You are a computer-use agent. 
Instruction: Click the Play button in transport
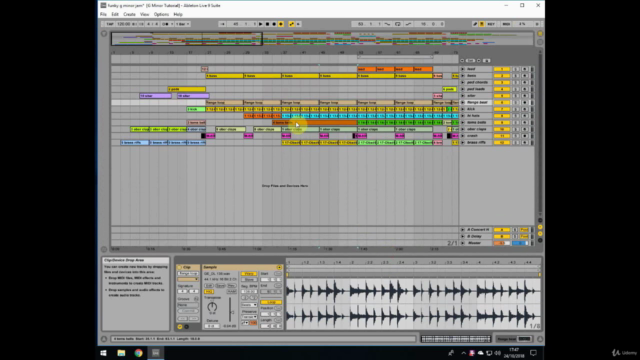[261, 24]
